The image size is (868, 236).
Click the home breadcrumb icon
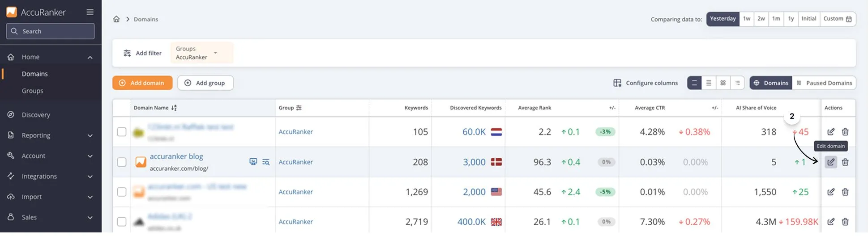pos(116,19)
